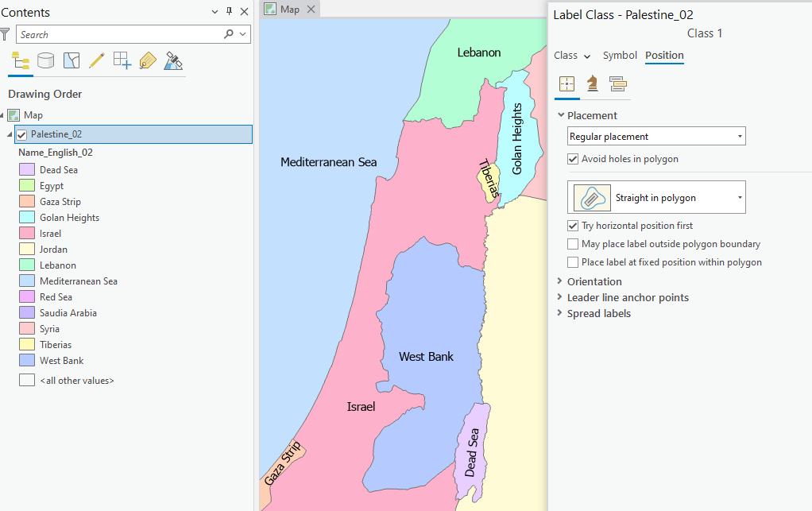Click inside the Search field
Viewport: 812px width, 511px height.
[x=119, y=34]
